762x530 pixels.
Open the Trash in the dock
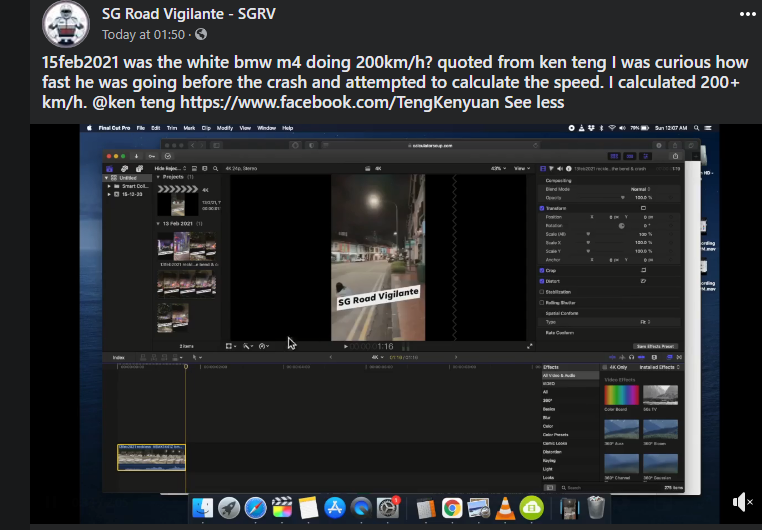pyautogui.click(x=597, y=507)
